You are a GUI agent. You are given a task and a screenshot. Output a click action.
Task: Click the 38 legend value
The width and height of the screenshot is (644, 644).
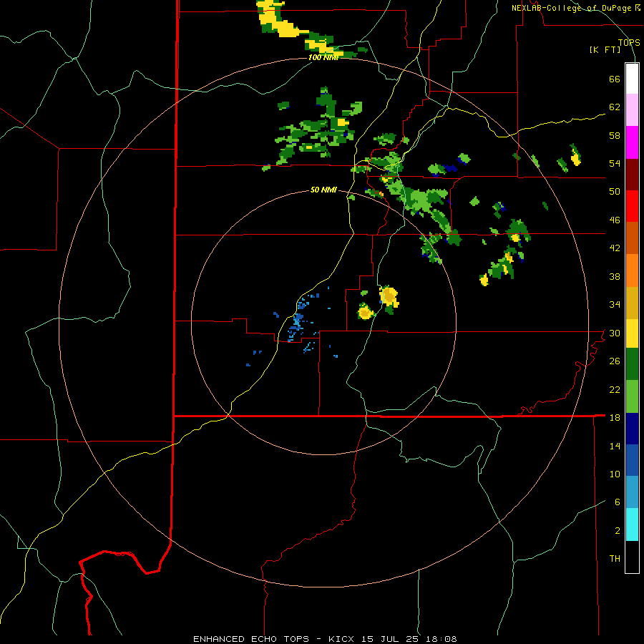[615, 276]
